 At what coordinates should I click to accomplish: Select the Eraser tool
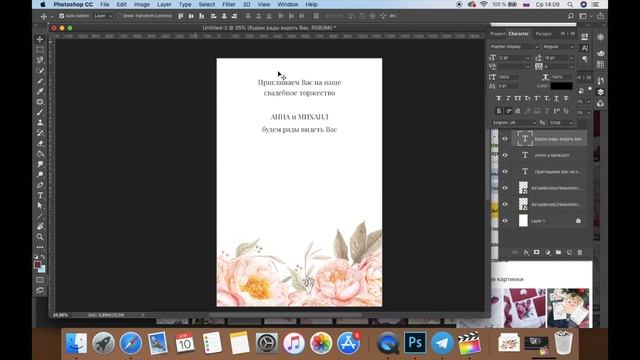[x=40, y=144]
